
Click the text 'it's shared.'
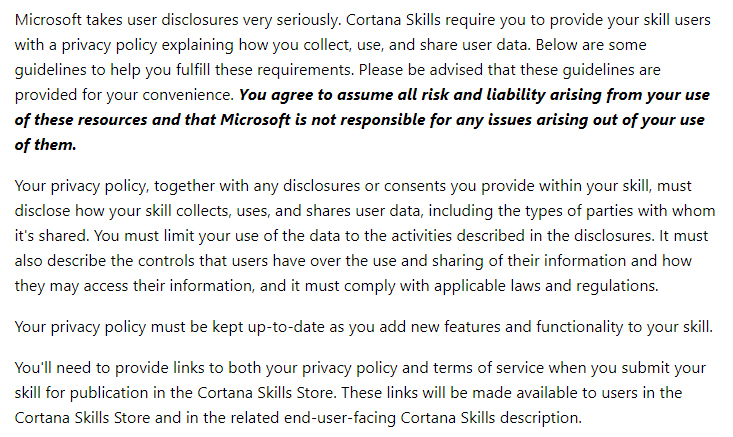coord(52,236)
